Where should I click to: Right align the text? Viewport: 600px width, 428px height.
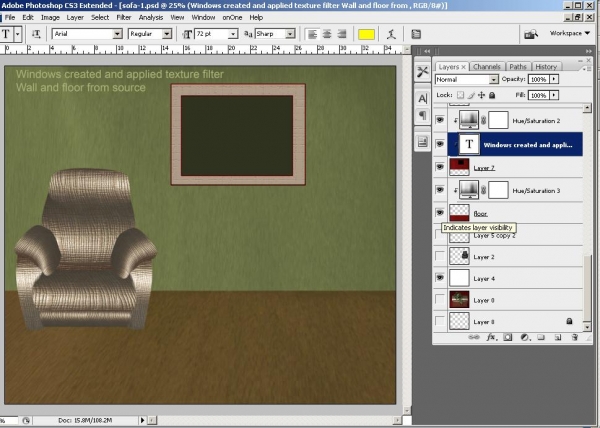(x=341, y=34)
